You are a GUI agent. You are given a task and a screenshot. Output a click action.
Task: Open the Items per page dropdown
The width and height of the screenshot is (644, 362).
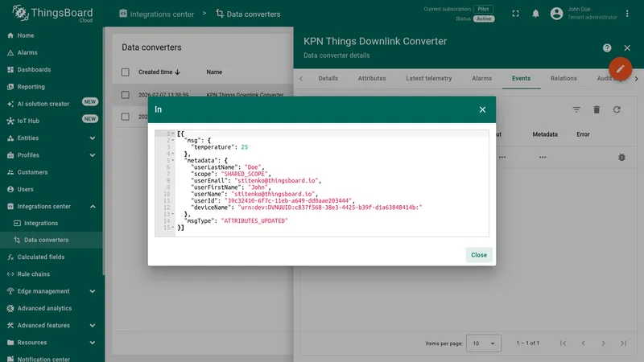(x=484, y=343)
